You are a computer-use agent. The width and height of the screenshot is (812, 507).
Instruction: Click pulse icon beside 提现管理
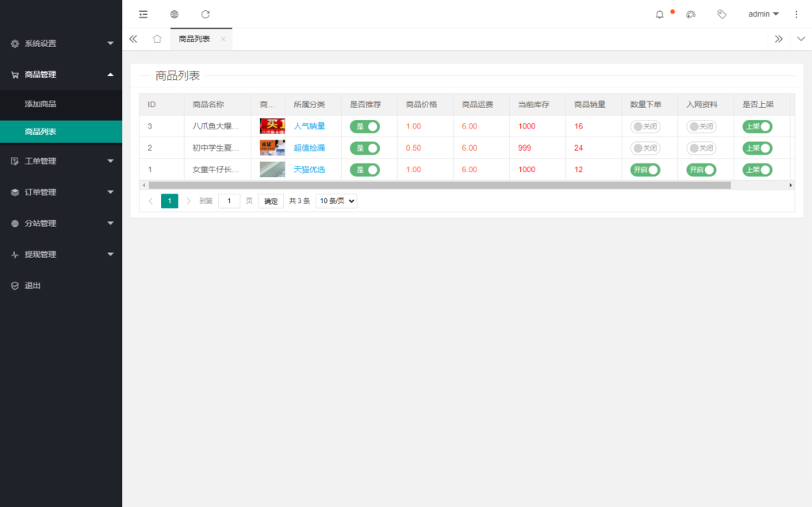[15, 255]
